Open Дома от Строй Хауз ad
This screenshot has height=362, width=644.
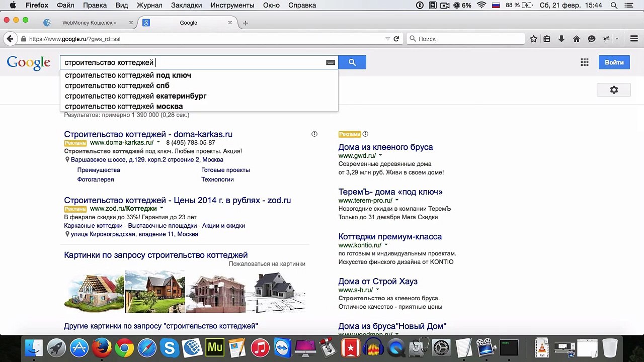pyautogui.click(x=378, y=281)
